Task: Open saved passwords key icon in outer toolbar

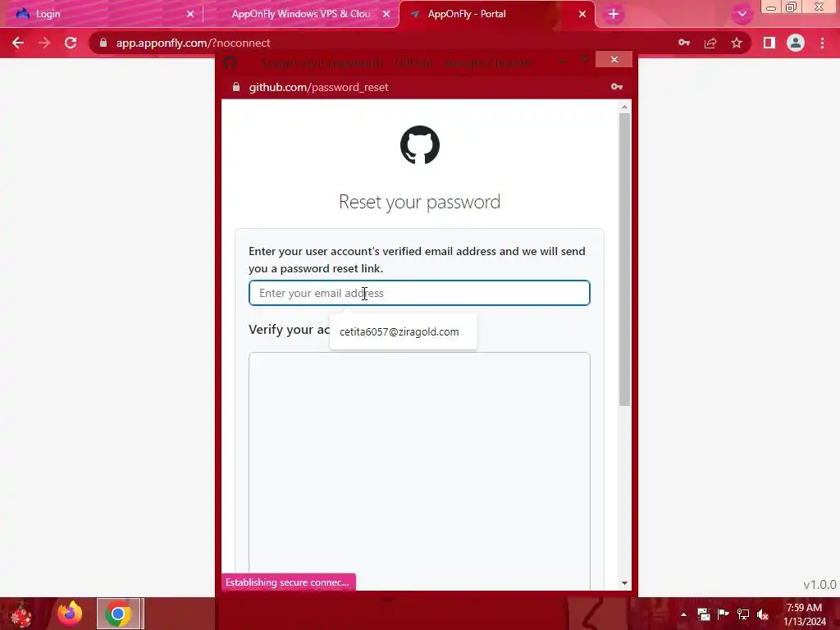Action: click(x=684, y=43)
